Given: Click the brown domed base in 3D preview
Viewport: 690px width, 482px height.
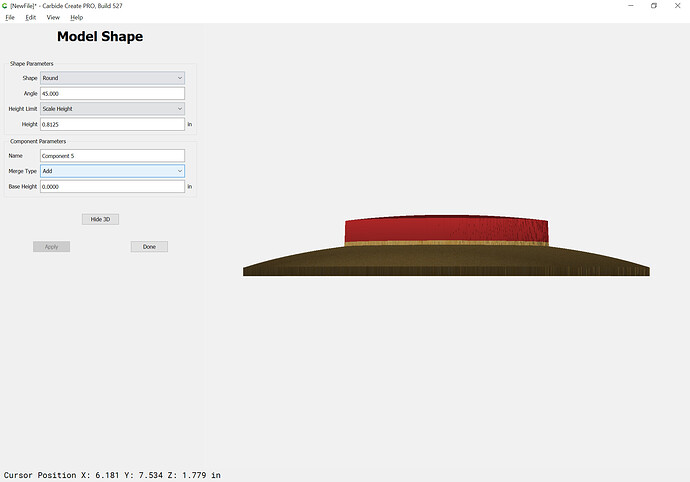Looking at the screenshot, I should tap(446, 261).
